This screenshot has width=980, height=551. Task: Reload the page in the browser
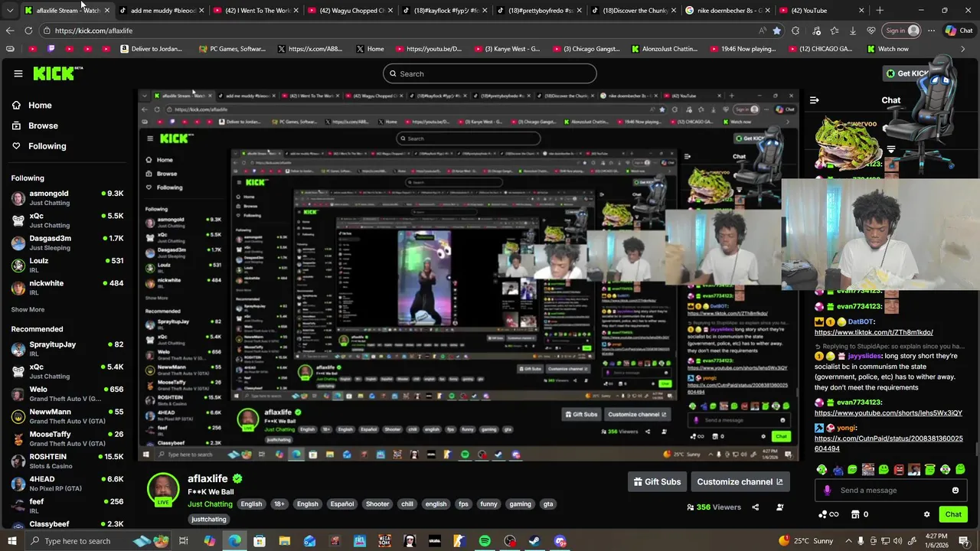click(28, 31)
